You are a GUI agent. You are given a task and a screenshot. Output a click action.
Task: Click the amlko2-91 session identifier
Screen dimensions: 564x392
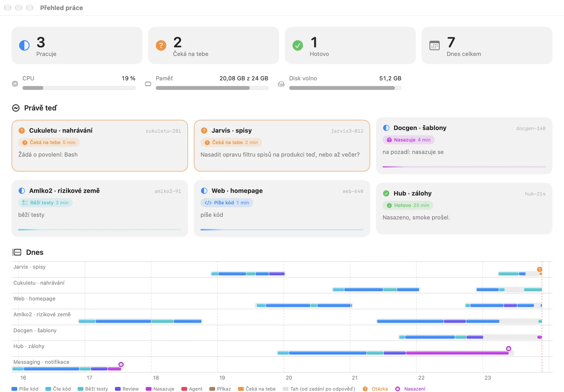tap(168, 191)
